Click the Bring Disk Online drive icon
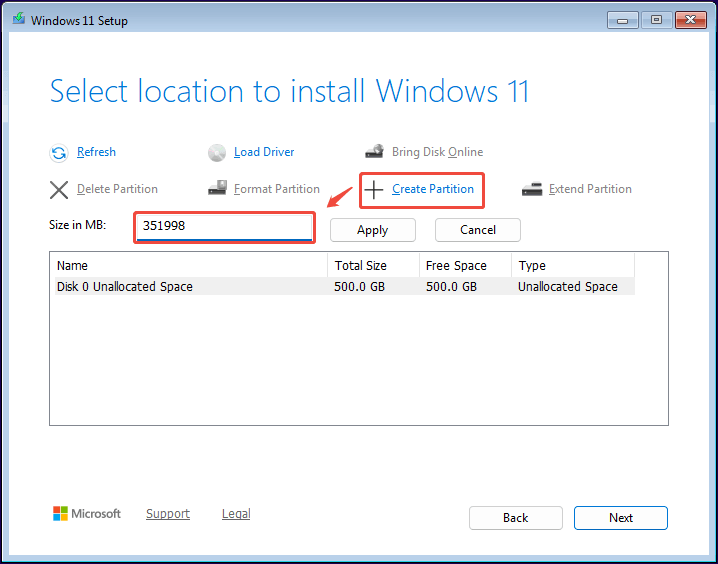This screenshot has height=564, width=718. click(x=375, y=152)
